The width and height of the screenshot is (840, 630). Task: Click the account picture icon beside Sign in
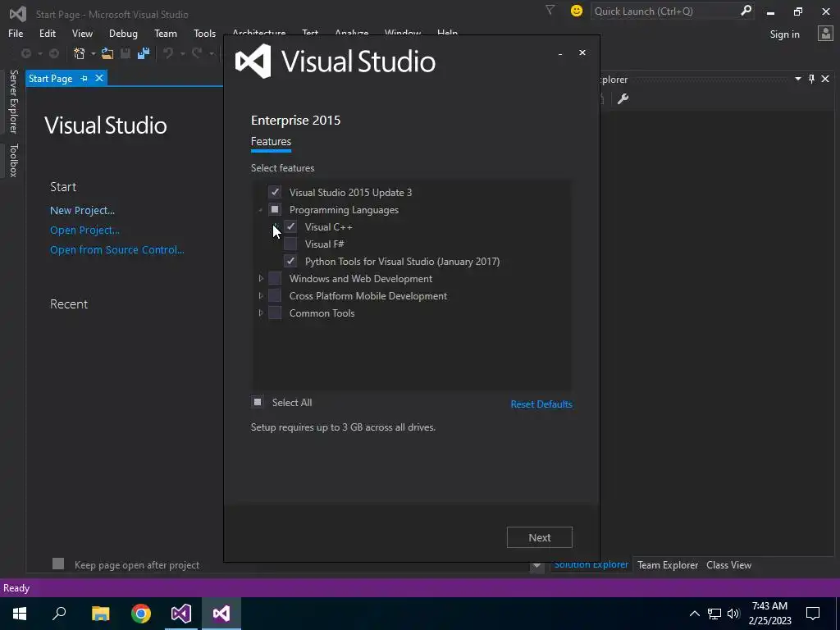825,34
